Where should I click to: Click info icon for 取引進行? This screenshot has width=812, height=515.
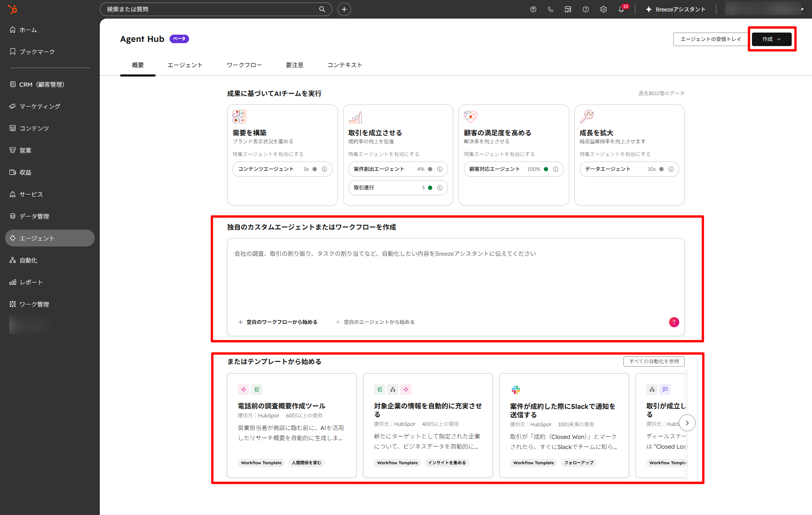[440, 188]
